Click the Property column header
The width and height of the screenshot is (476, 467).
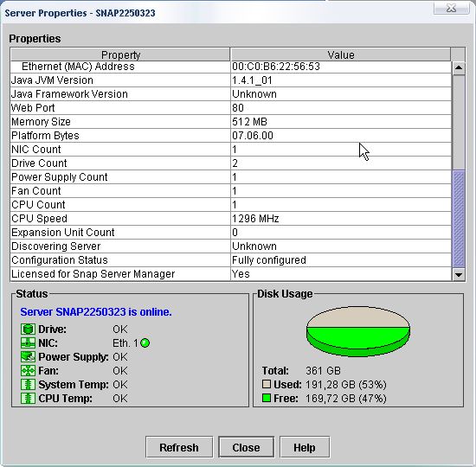120,54
